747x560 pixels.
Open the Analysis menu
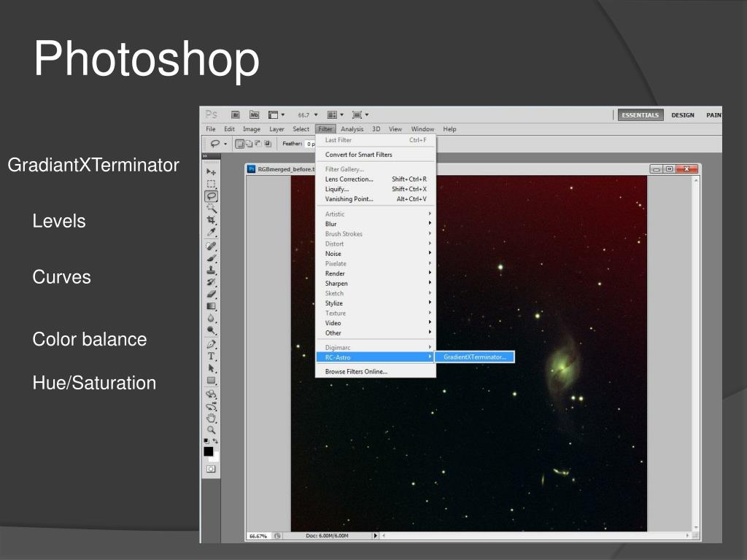click(352, 129)
